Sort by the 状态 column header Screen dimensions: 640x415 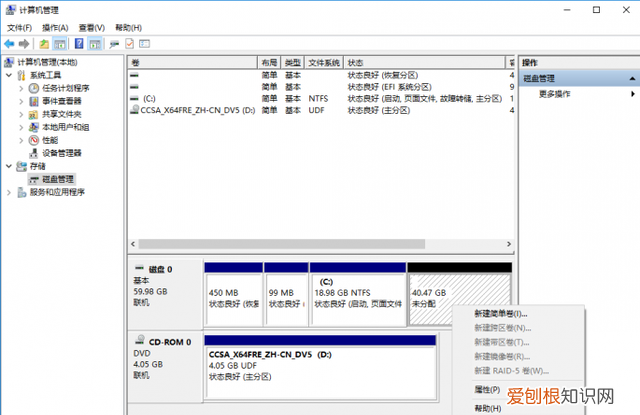424,62
